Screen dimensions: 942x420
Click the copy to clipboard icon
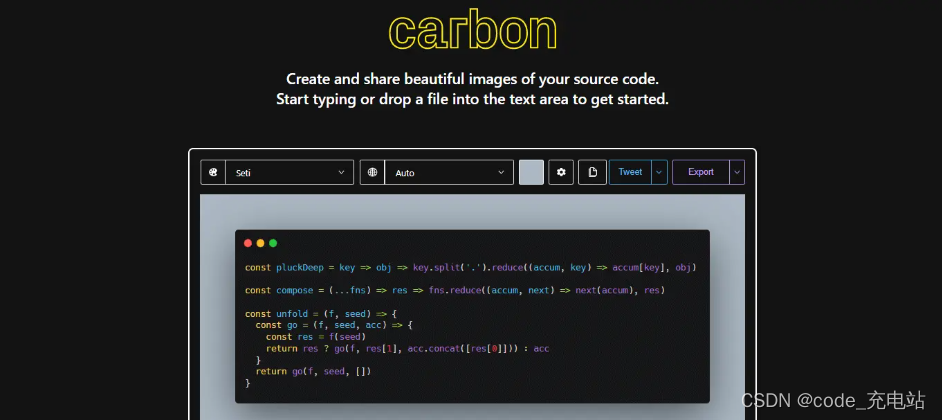click(592, 172)
